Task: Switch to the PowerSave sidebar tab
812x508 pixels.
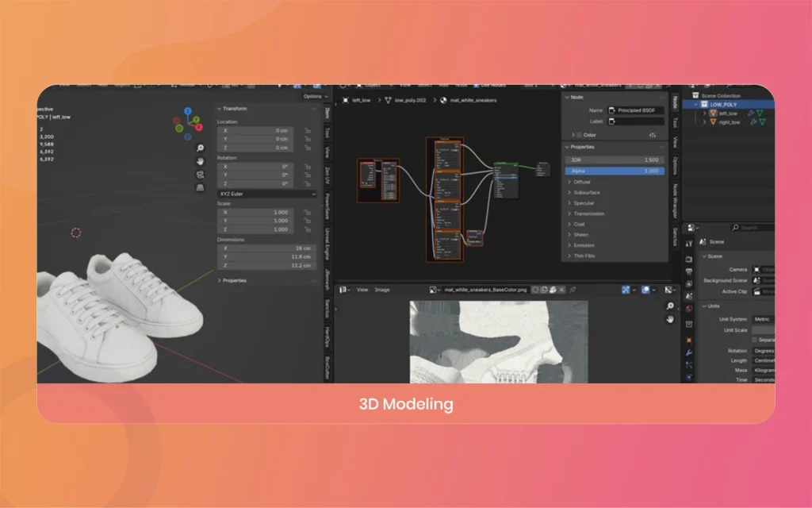Action: 327,206
